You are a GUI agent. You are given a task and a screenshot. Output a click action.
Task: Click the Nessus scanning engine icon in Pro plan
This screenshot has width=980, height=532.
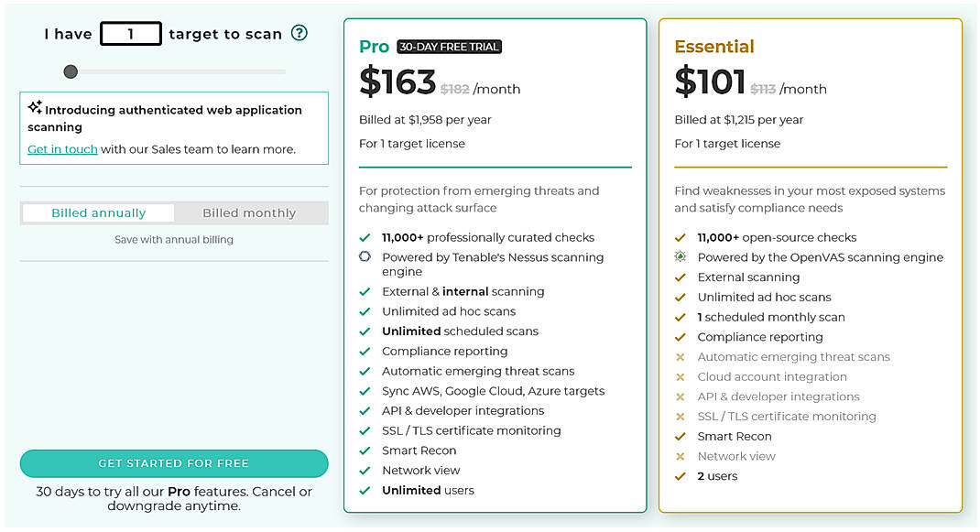(x=366, y=257)
